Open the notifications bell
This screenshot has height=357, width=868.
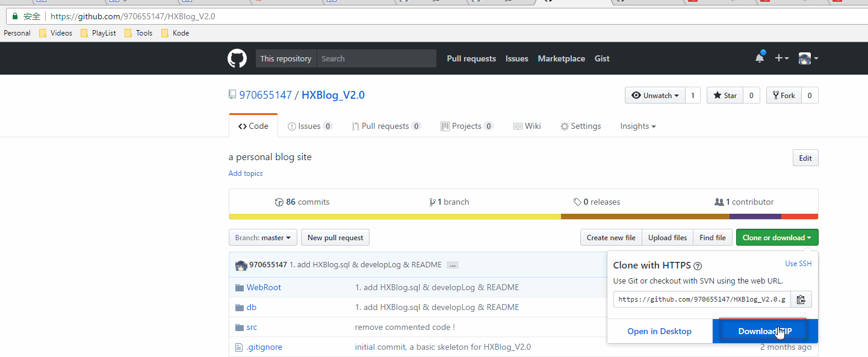(760, 58)
